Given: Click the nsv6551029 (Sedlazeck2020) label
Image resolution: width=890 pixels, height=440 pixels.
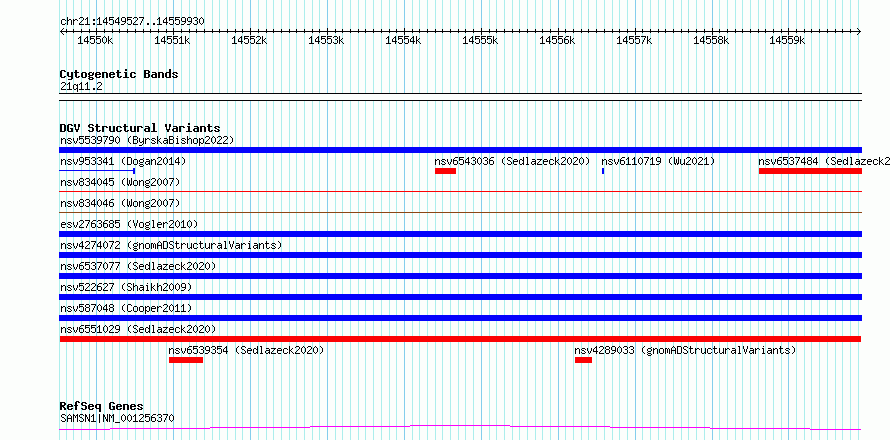Looking at the screenshot, I should coord(138,329).
